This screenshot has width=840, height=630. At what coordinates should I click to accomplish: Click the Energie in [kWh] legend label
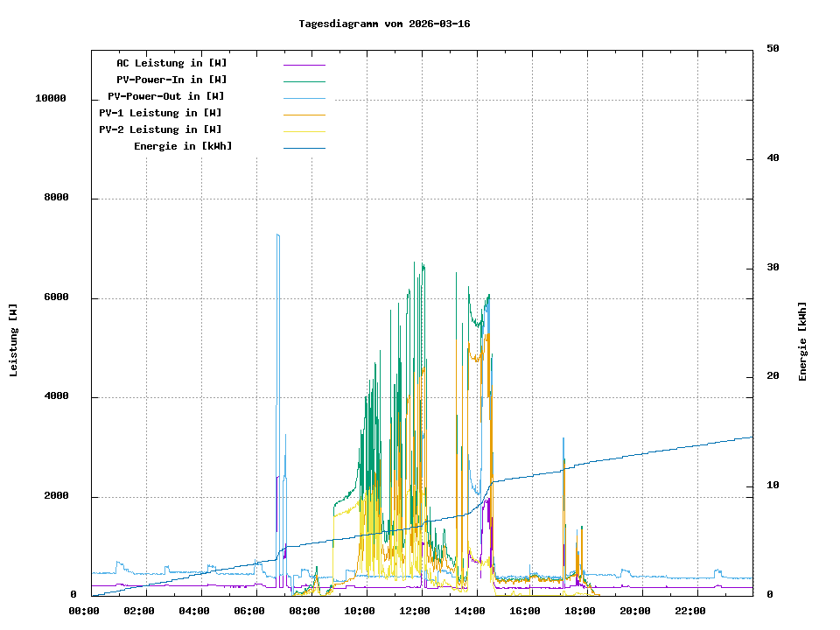183,146
